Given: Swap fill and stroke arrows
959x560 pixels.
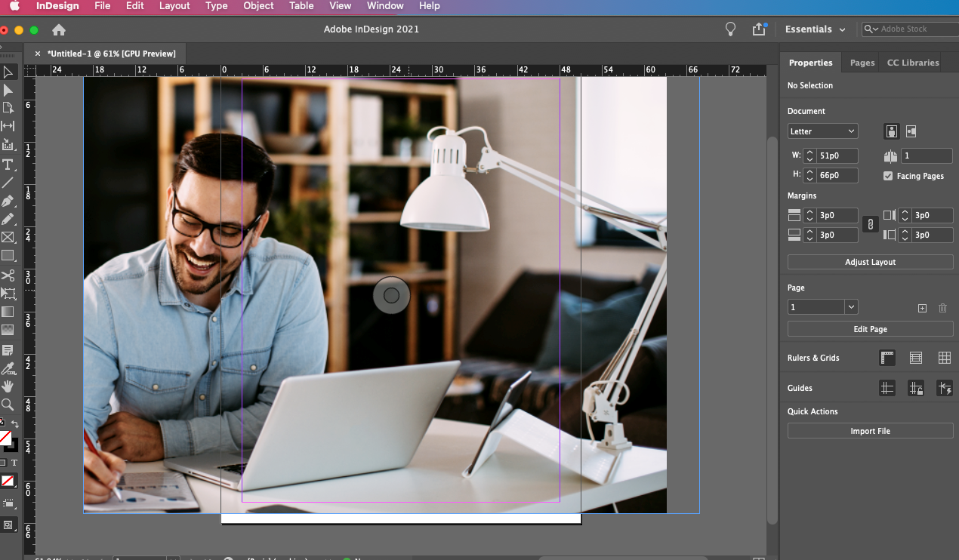Looking at the screenshot, I should [x=15, y=424].
